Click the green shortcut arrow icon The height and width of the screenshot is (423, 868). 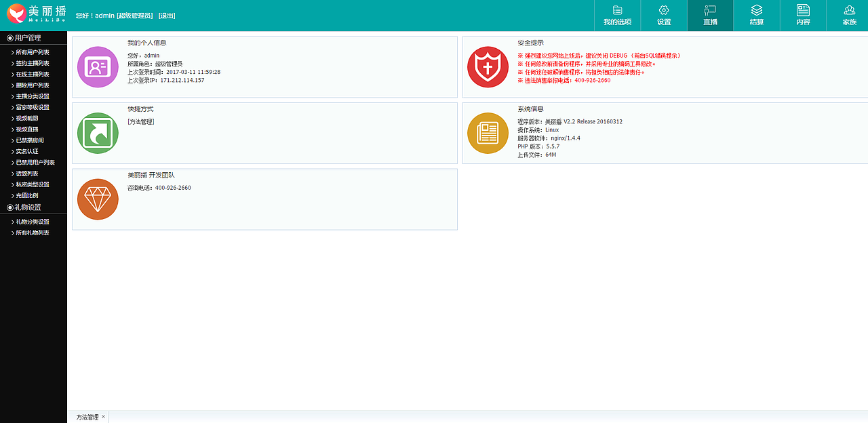(98, 133)
